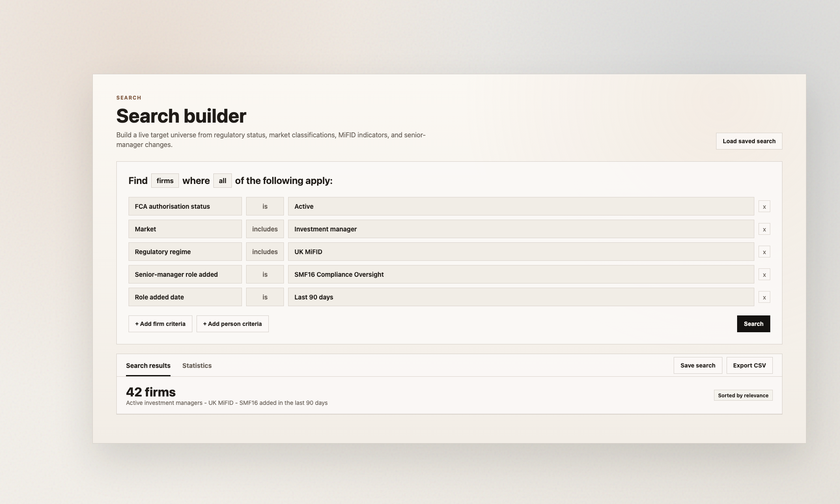Click the 'SEARCH' section label

click(129, 97)
